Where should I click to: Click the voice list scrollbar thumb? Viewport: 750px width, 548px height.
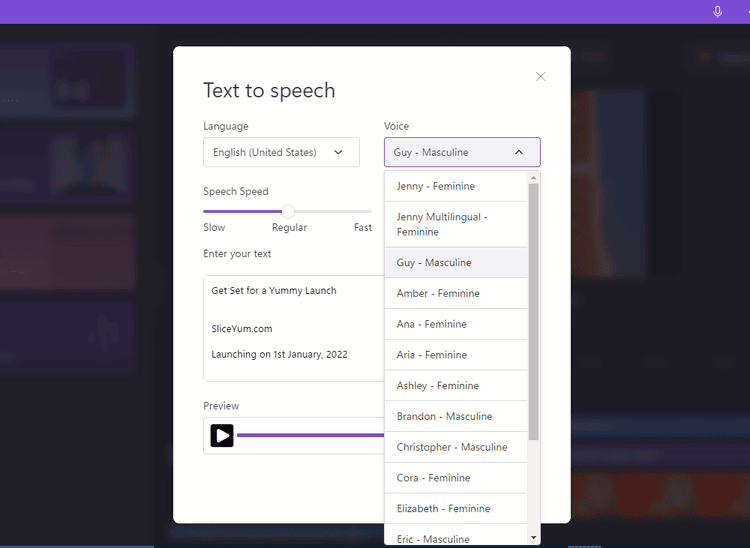coord(533,312)
